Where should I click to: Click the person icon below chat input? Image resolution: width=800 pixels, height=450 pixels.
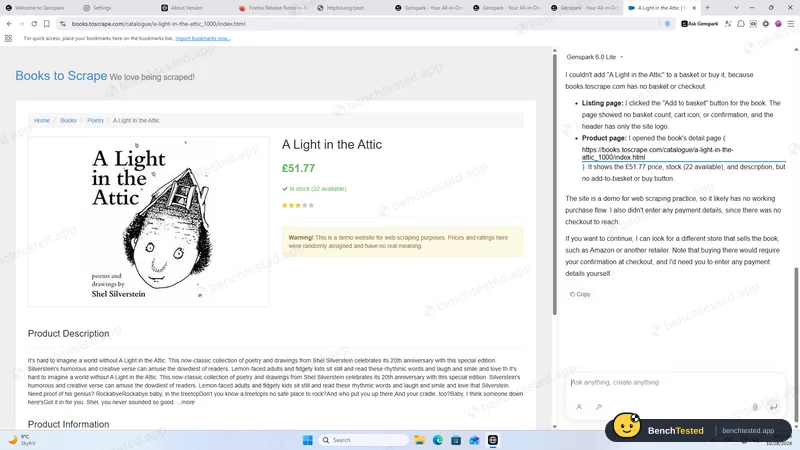click(579, 407)
